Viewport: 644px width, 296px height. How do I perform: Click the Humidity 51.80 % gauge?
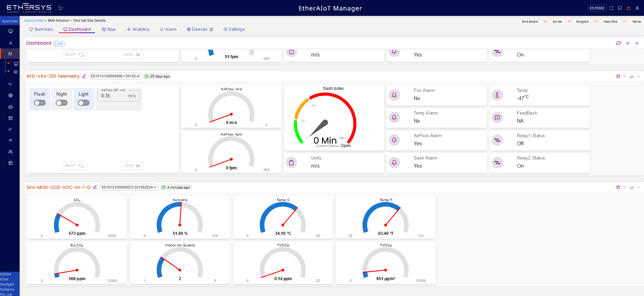point(180,218)
